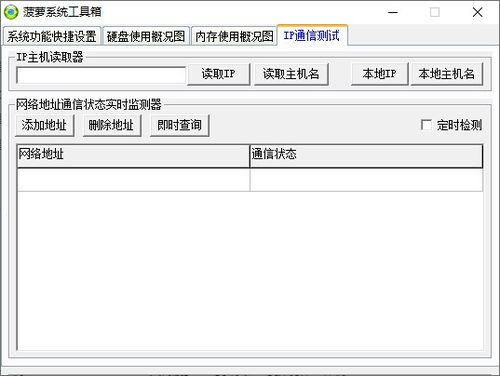Image resolution: width=500 pixels, height=376 pixels.
Task: Switch to the 系统功能快捷设置 tab
Action: tap(52, 36)
